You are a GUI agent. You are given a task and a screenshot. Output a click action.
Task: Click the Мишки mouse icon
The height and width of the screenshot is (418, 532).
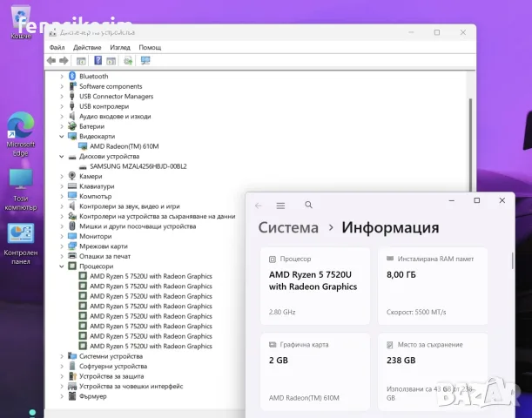tap(72, 226)
